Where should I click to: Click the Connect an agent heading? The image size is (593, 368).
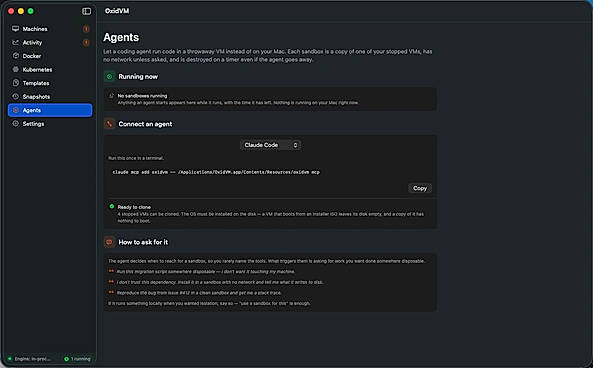[145, 124]
